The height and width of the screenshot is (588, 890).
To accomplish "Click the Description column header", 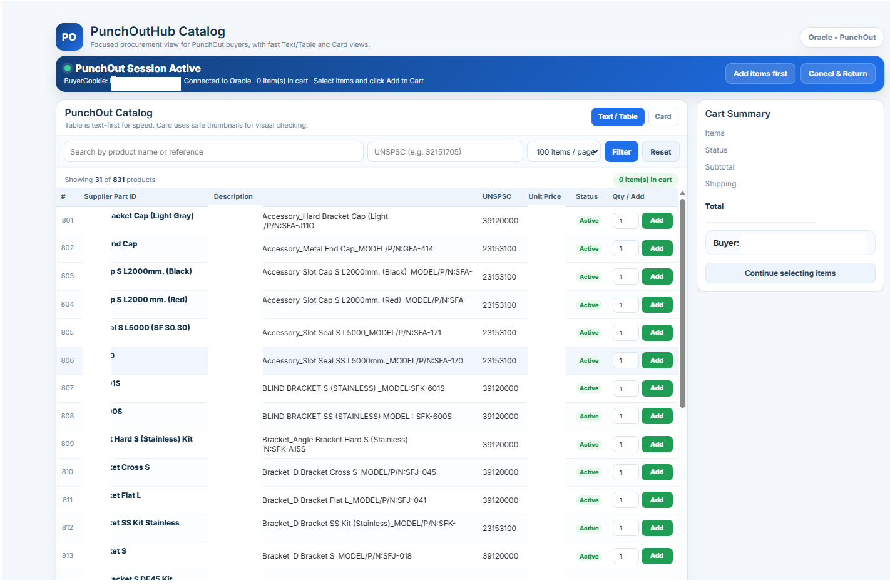I will click(233, 196).
